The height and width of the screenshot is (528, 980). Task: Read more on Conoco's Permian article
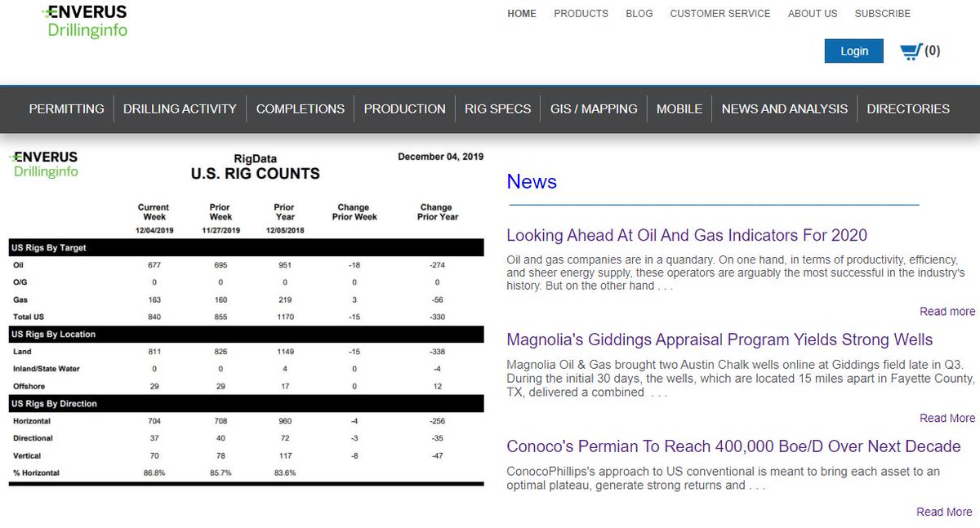click(x=944, y=512)
